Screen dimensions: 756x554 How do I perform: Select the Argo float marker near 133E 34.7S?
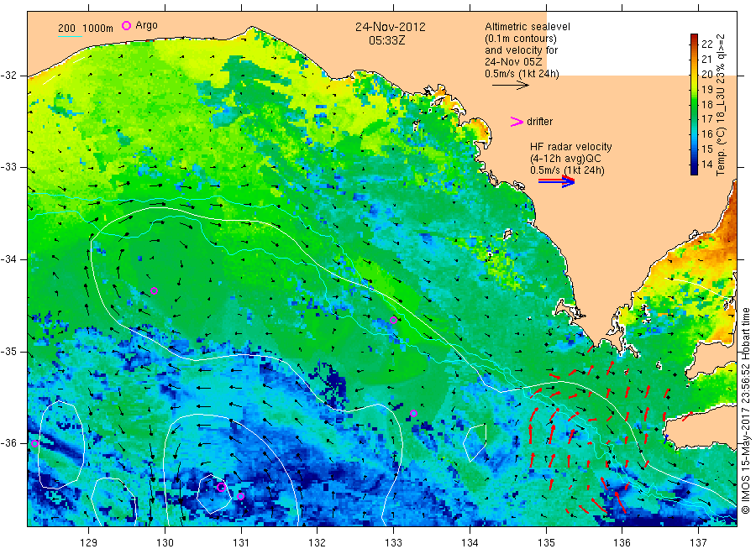pos(393,321)
